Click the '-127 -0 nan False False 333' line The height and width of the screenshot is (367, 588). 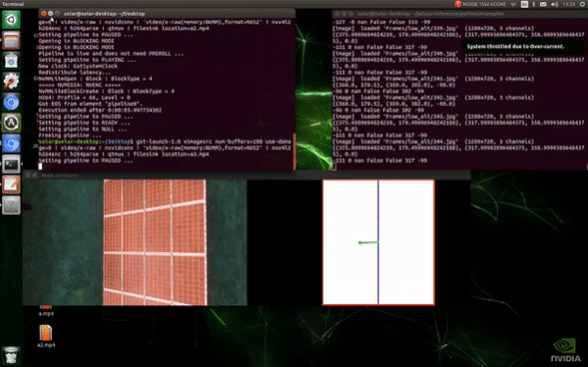(x=382, y=23)
